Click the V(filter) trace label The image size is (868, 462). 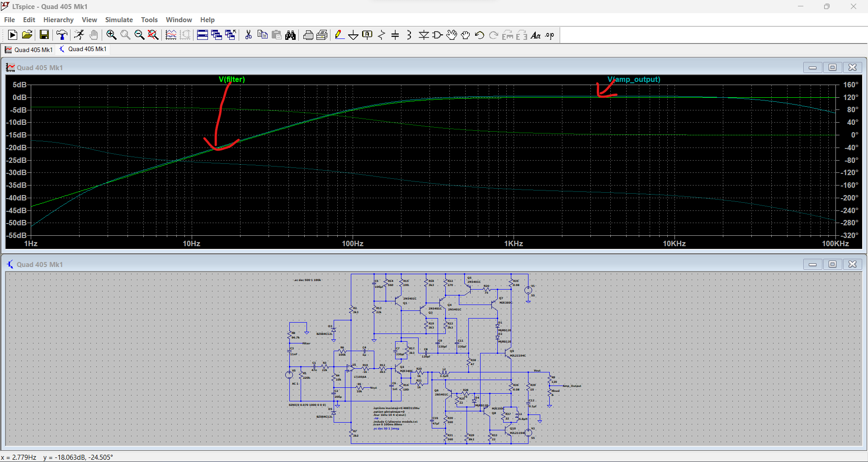pyautogui.click(x=232, y=79)
